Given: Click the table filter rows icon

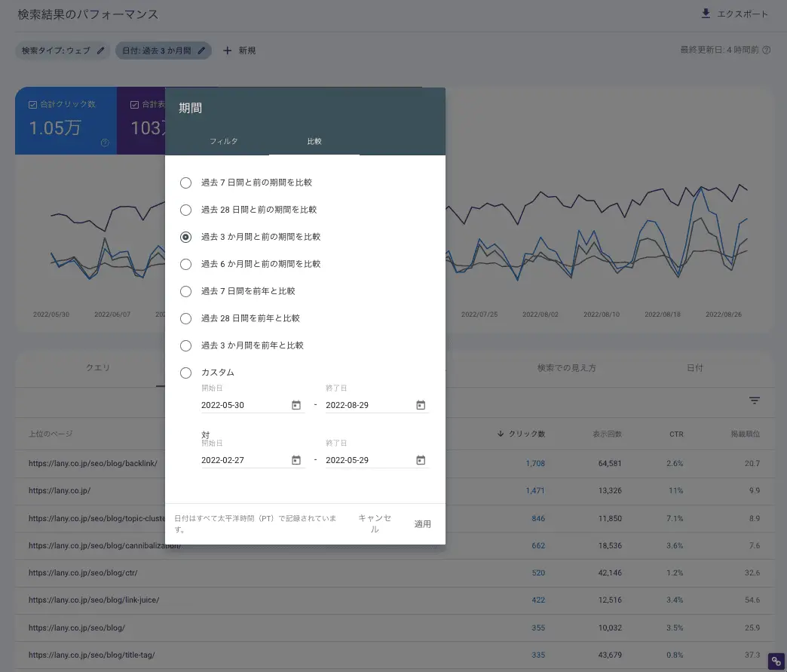Looking at the screenshot, I should (755, 400).
